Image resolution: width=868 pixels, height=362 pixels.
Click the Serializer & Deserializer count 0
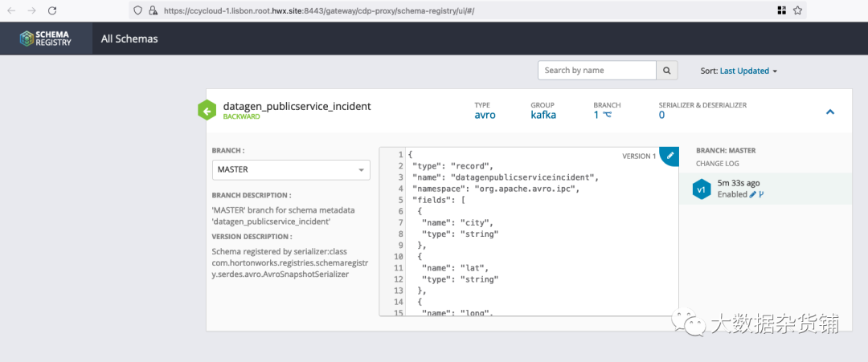pos(661,115)
